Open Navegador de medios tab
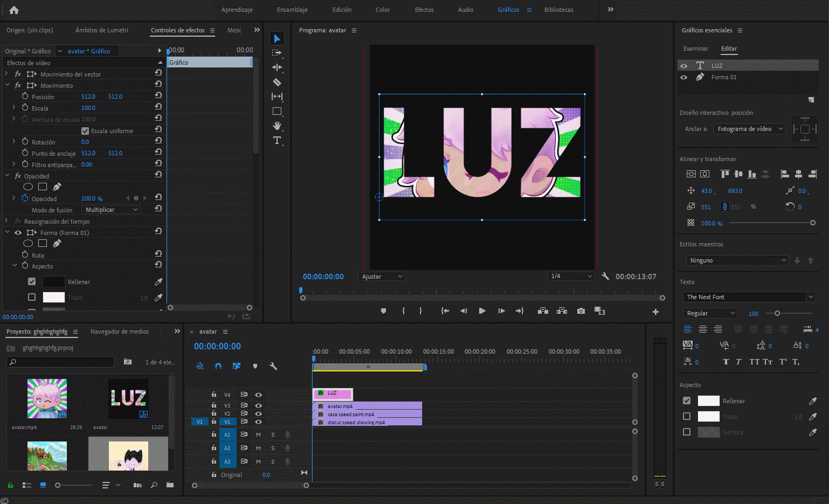829x504 pixels. point(120,332)
